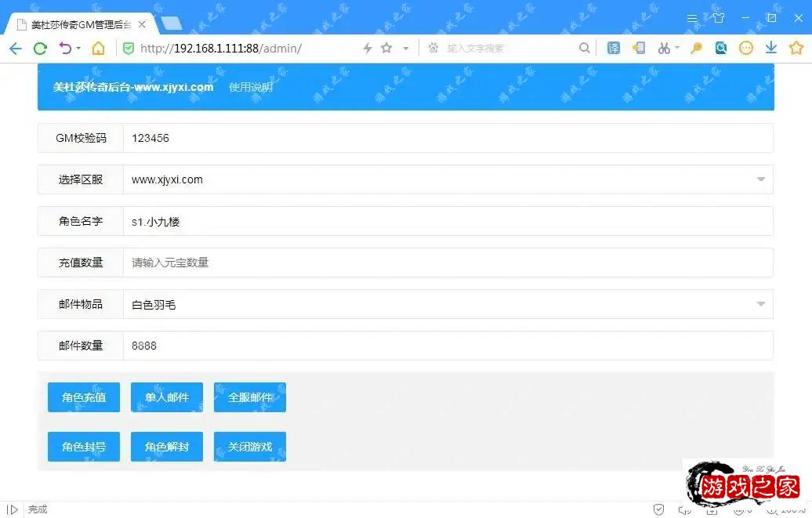Click the 关闭游戏 button
Image resolution: width=812 pixels, height=518 pixels.
click(250, 447)
